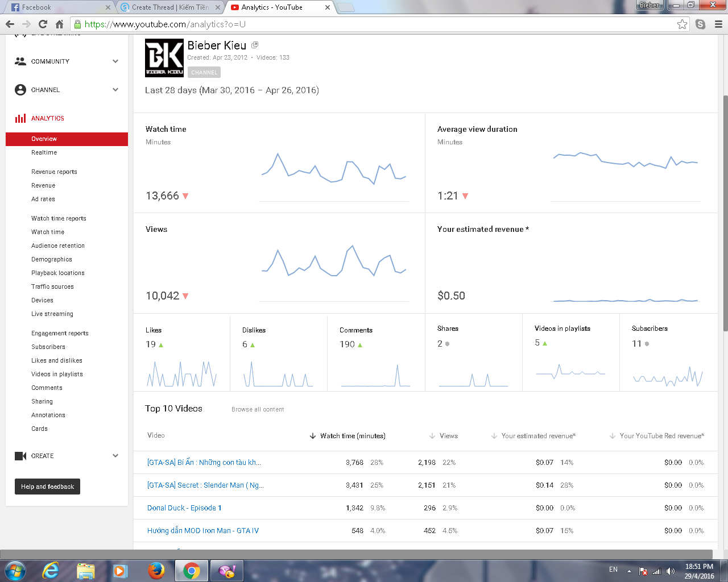
Task: Reload the page with the refresh icon
Action: click(x=43, y=24)
